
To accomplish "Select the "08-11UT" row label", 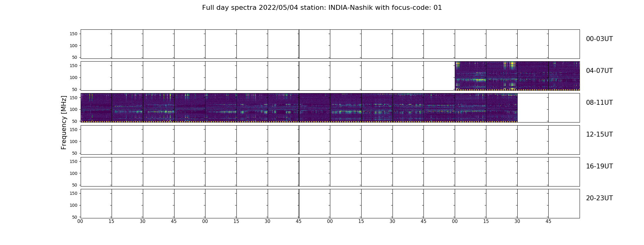I will 599,103.
